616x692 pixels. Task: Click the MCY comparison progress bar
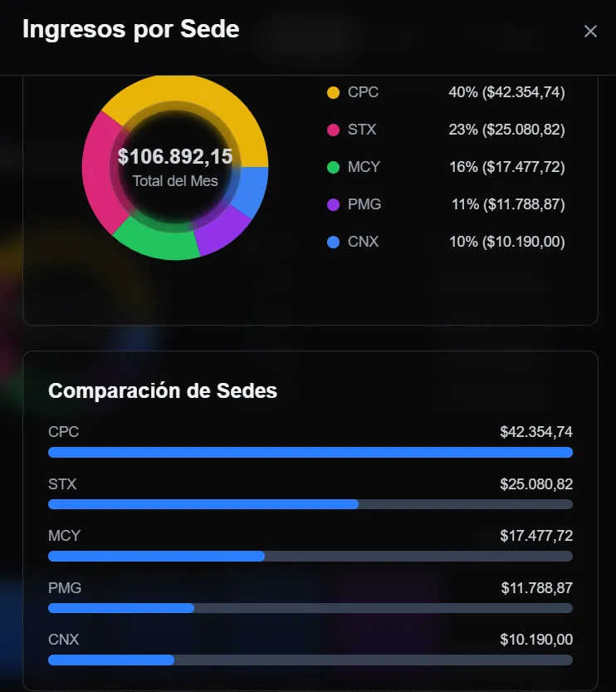[x=310, y=556]
